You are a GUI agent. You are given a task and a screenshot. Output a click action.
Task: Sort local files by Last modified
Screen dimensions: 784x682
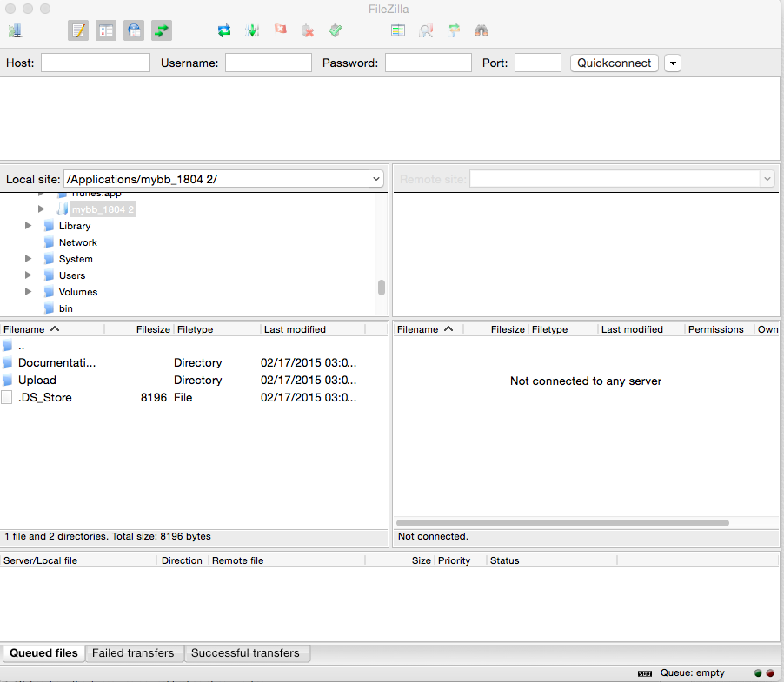[313, 329]
